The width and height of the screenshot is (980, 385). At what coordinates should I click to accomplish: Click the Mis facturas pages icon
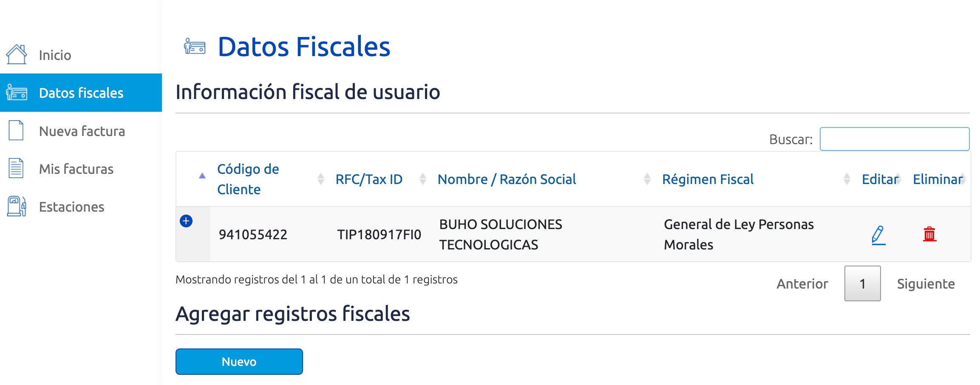pyautogui.click(x=16, y=168)
